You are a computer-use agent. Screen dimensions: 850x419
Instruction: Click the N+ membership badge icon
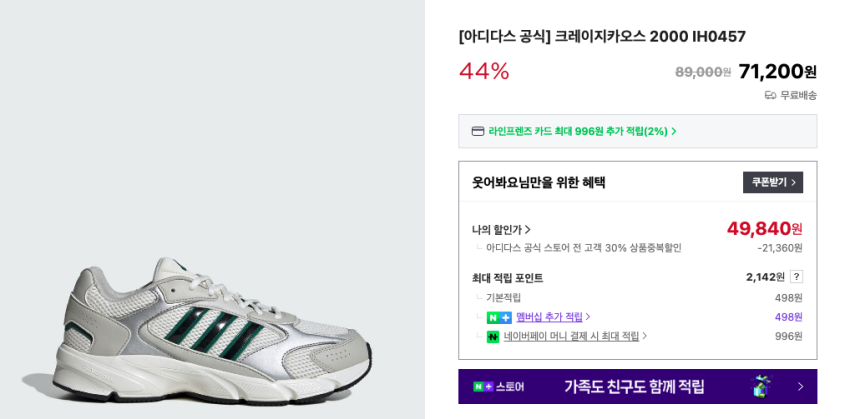click(499, 317)
